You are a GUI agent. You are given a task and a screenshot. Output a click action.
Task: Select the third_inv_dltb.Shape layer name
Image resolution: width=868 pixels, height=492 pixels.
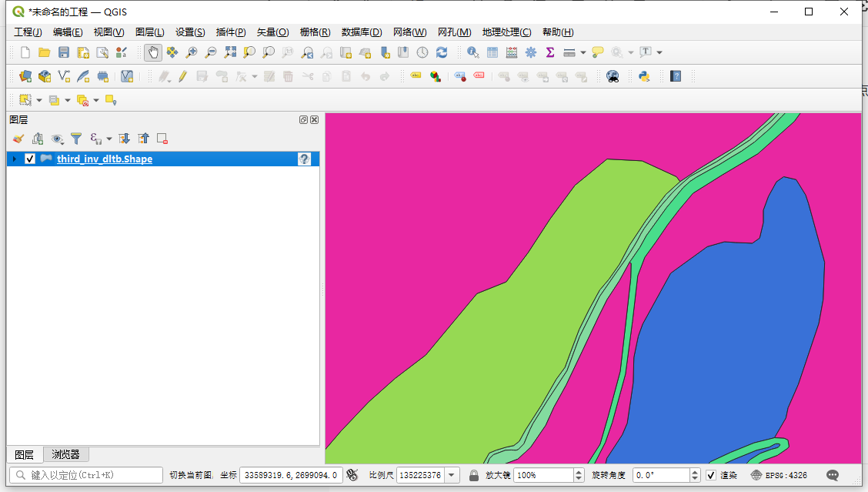105,159
